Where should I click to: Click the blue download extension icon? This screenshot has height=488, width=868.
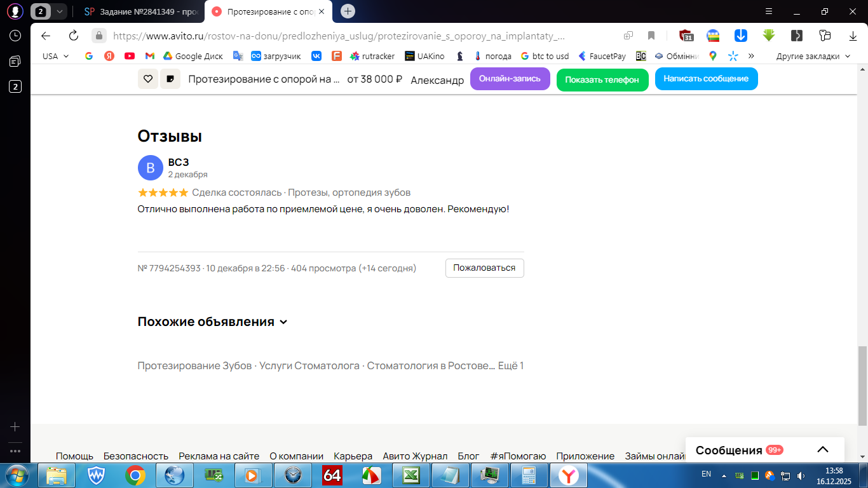pyautogui.click(x=740, y=36)
